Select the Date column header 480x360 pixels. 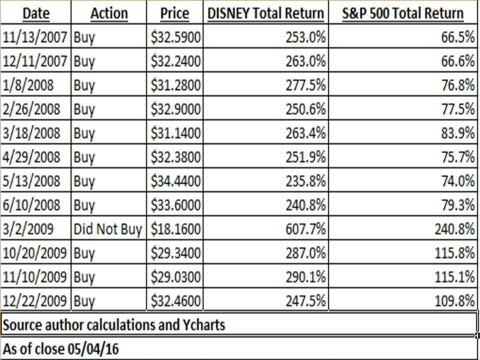coord(36,13)
